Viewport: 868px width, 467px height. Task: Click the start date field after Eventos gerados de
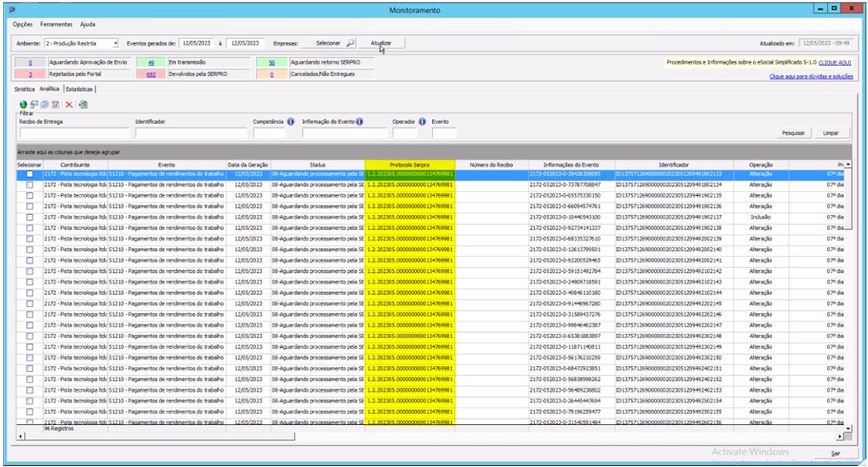[197, 43]
